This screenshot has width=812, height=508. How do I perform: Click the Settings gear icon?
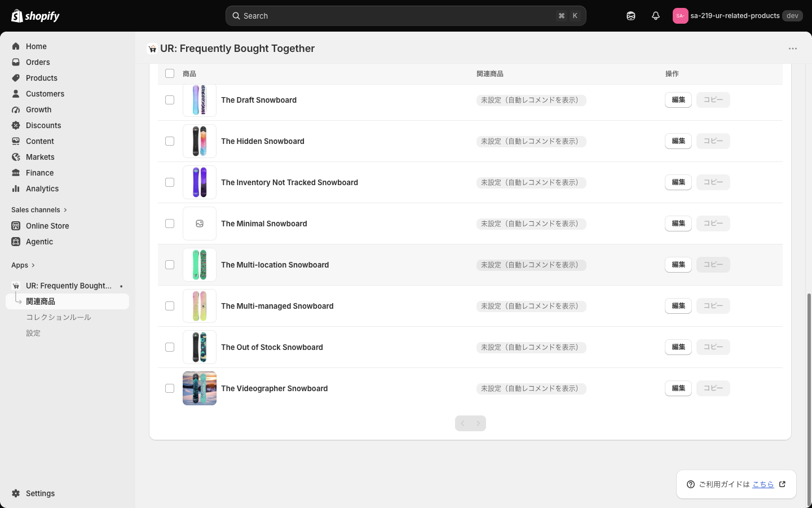tap(16, 493)
